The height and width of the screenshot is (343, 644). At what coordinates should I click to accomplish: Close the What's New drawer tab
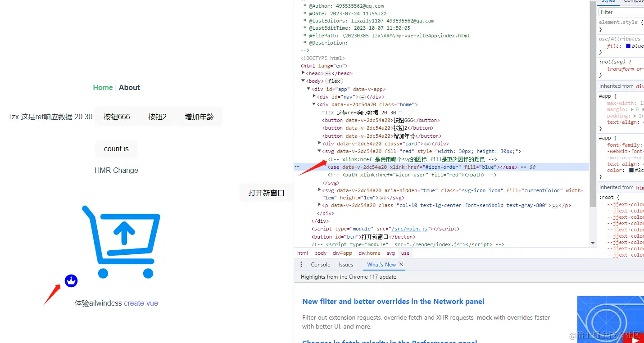click(x=401, y=264)
